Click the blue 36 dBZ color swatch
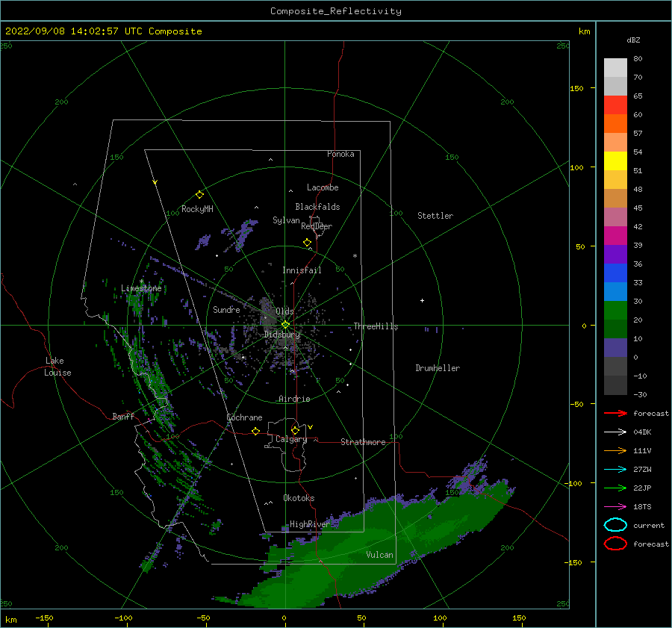672x628 pixels. [615, 273]
